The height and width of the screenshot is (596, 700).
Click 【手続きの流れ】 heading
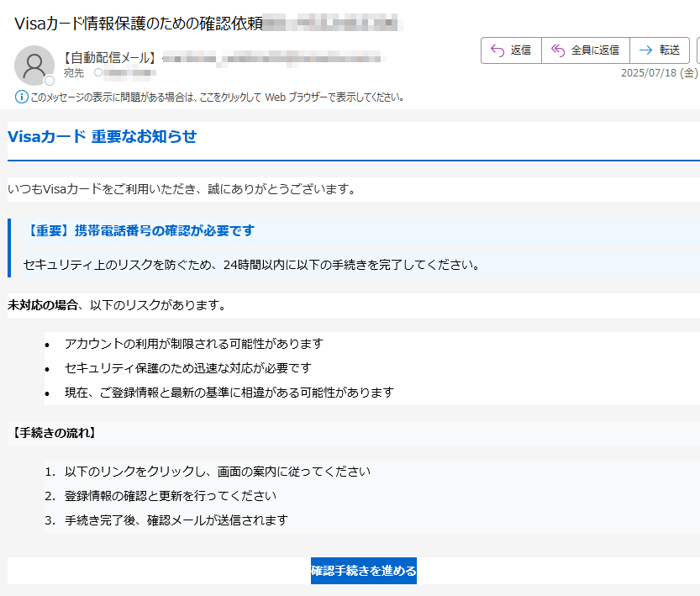(x=53, y=433)
